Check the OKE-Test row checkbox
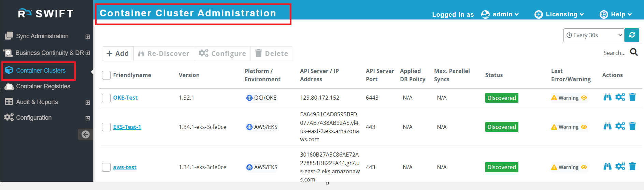Screen dimensions: 644x190 [x=106, y=98]
